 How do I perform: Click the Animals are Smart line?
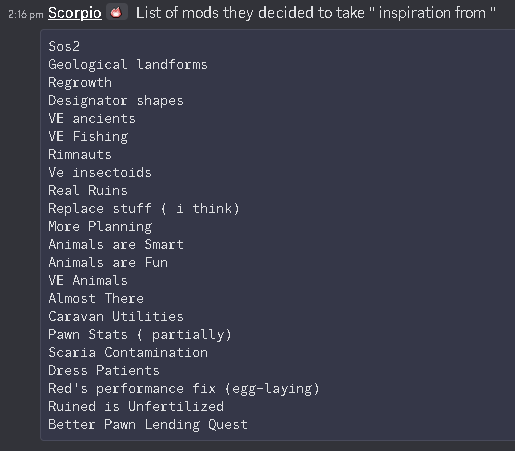[x=116, y=244]
